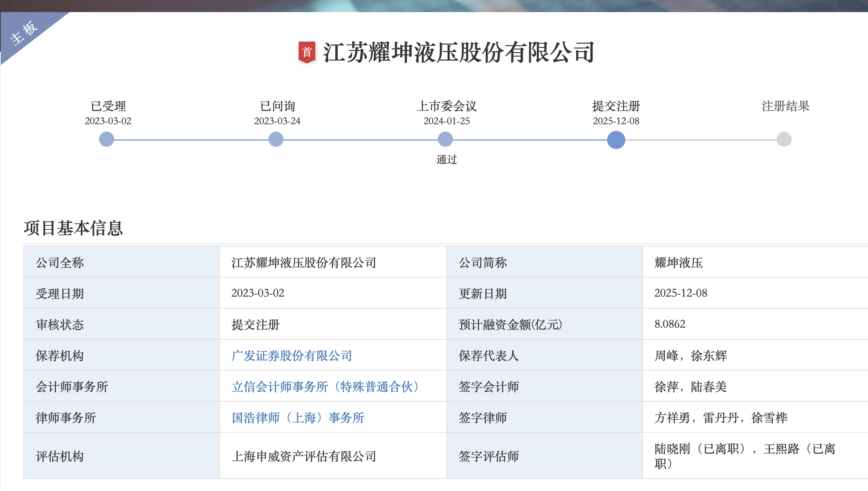Click the 保荐代表人 names 周峰，徐东辉
The width and height of the screenshot is (868, 491).
[x=690, y=356]
